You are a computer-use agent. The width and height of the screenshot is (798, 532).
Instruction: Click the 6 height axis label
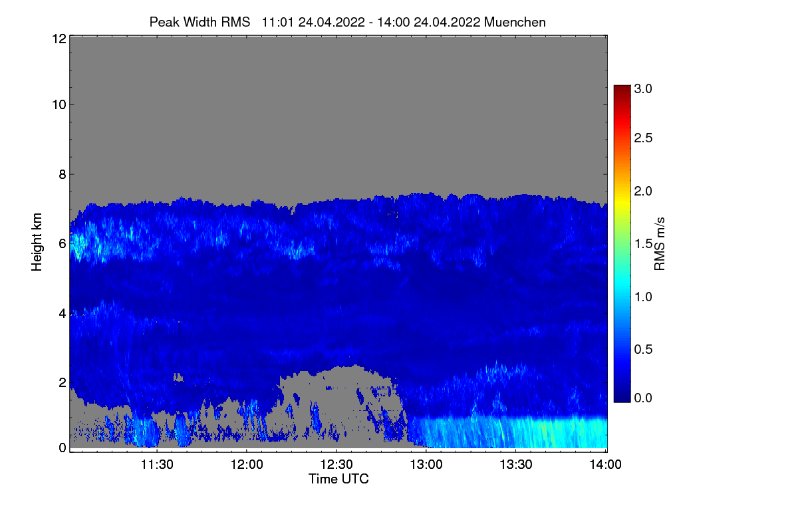point(62,243)
